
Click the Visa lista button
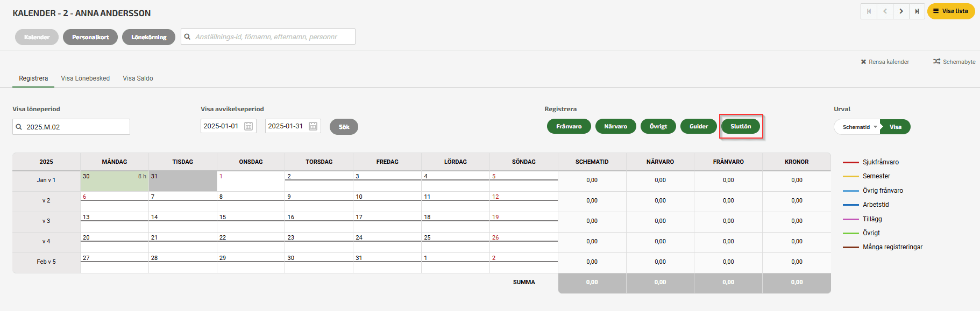coord(950,11)
